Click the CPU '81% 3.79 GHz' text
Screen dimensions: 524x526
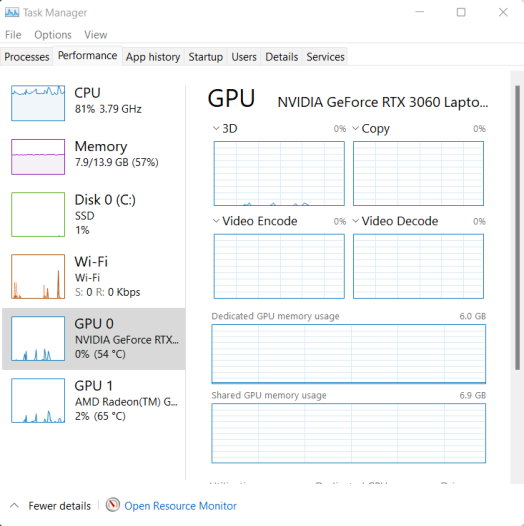tap(108, 109)
